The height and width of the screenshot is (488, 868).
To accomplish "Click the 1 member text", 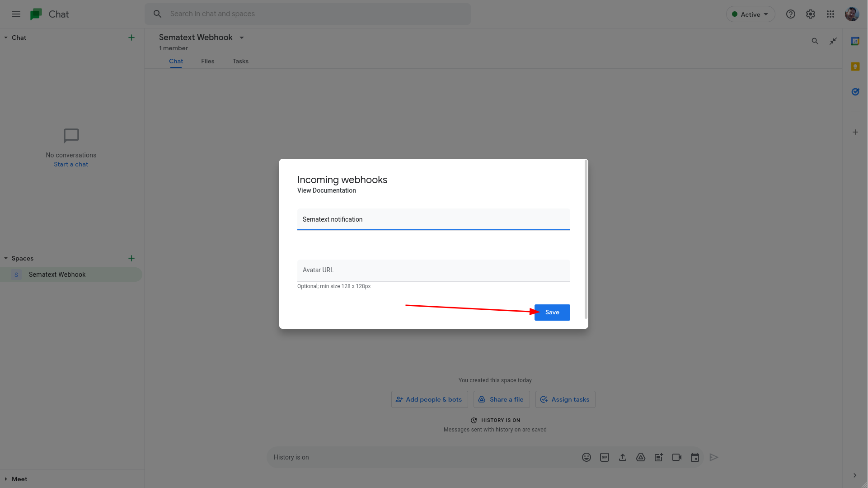I will point(173,48).
